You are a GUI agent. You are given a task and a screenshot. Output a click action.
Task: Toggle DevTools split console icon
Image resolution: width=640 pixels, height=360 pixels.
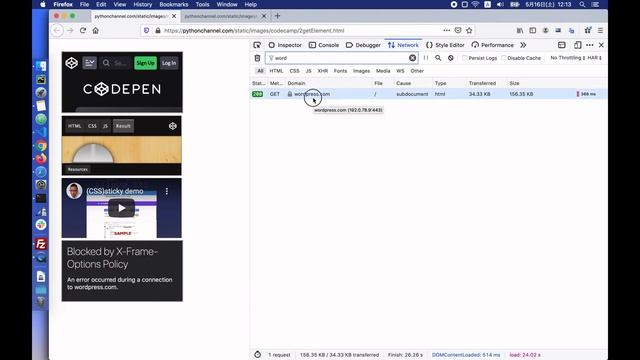[562, 45]
